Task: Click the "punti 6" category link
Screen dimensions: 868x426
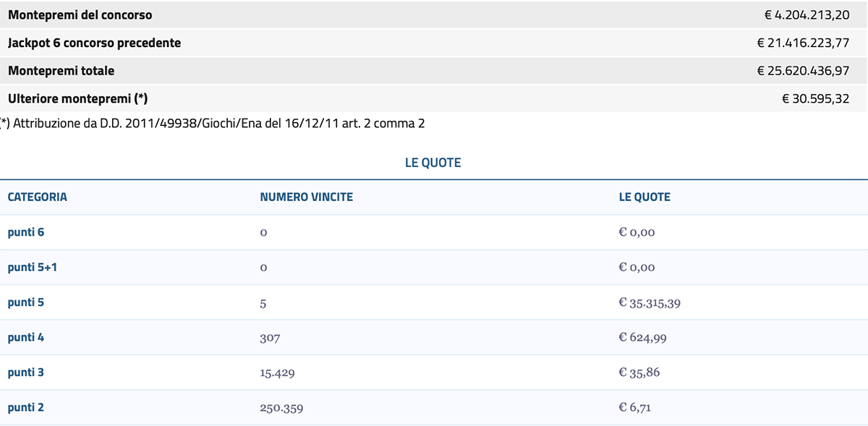Action: pos(26,232)
